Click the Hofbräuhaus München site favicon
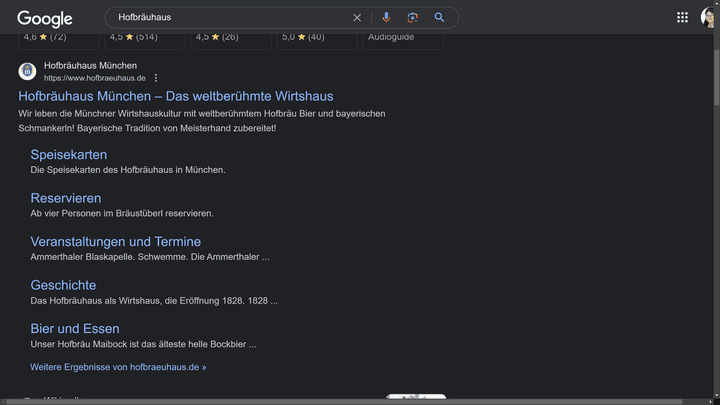The height and width of the screenshot is (405, 720). [27, 71]
